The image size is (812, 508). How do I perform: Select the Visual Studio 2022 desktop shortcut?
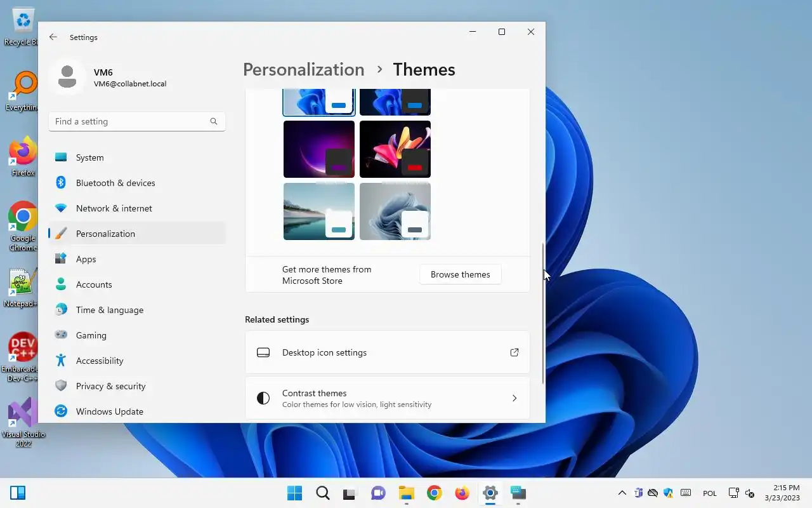(x=23, y=422)
